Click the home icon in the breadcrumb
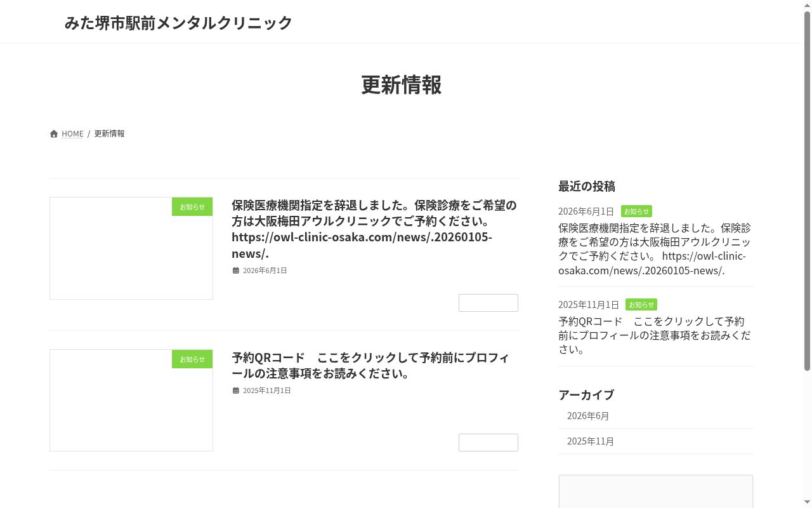This screenshot has height=508, width=812. (x=54, y=134)
